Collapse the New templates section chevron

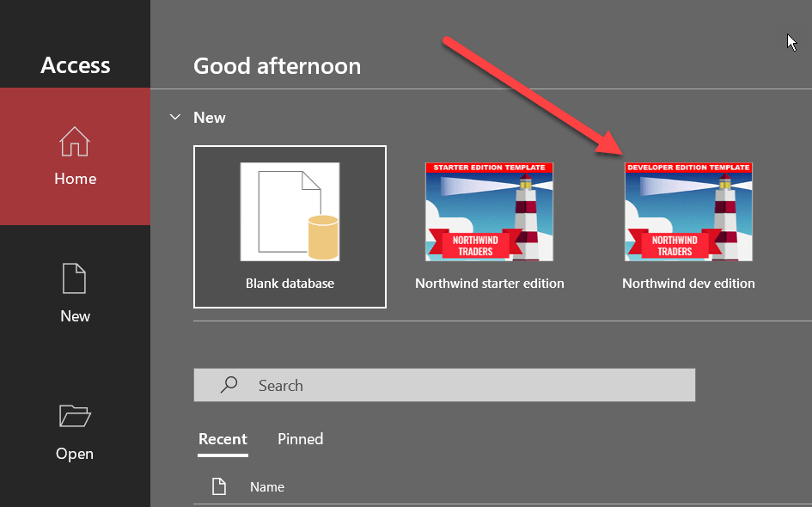175,117
